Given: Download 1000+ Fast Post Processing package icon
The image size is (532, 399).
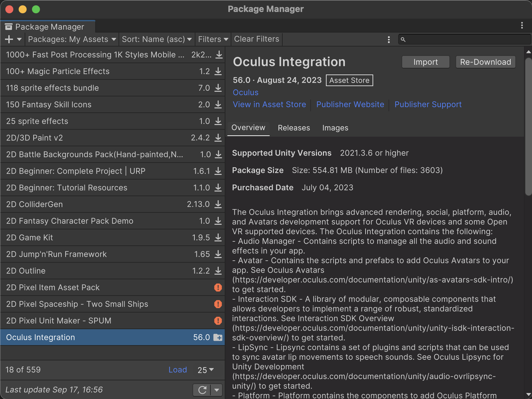Looking at the screenshot, I should click(219, 55).
